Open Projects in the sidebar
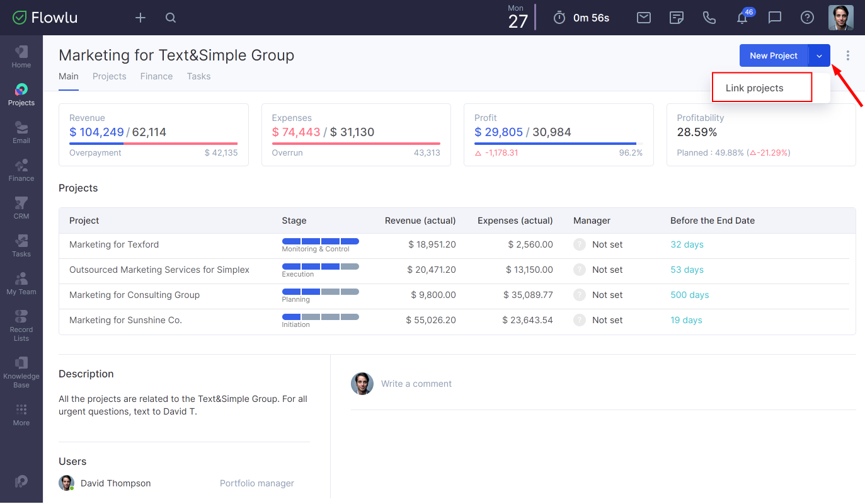 (21, 94)
